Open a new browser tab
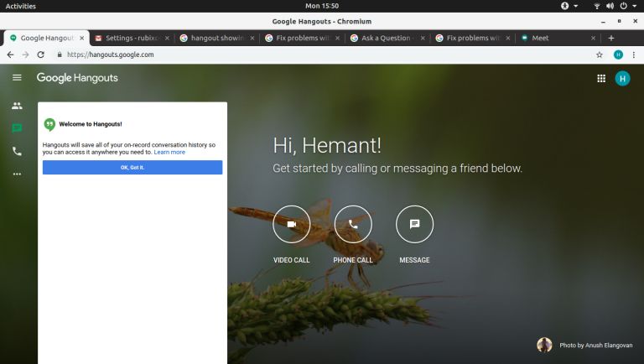This screenshot has height=364, width=644. [611, 38]
